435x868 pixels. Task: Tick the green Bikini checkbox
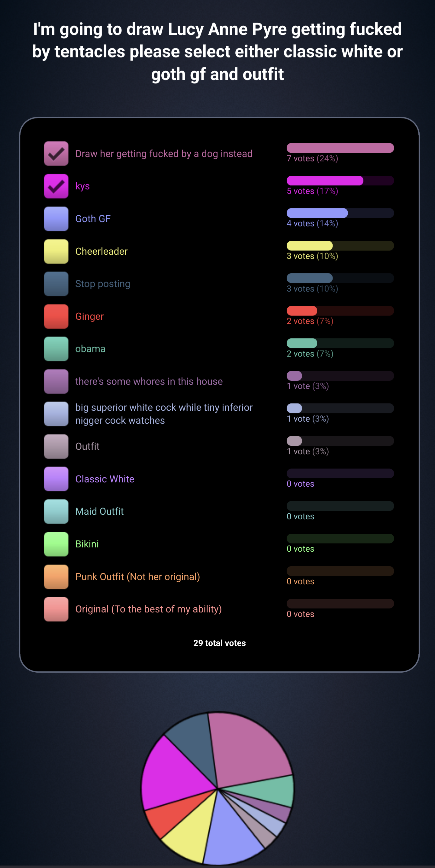[56, 544]
